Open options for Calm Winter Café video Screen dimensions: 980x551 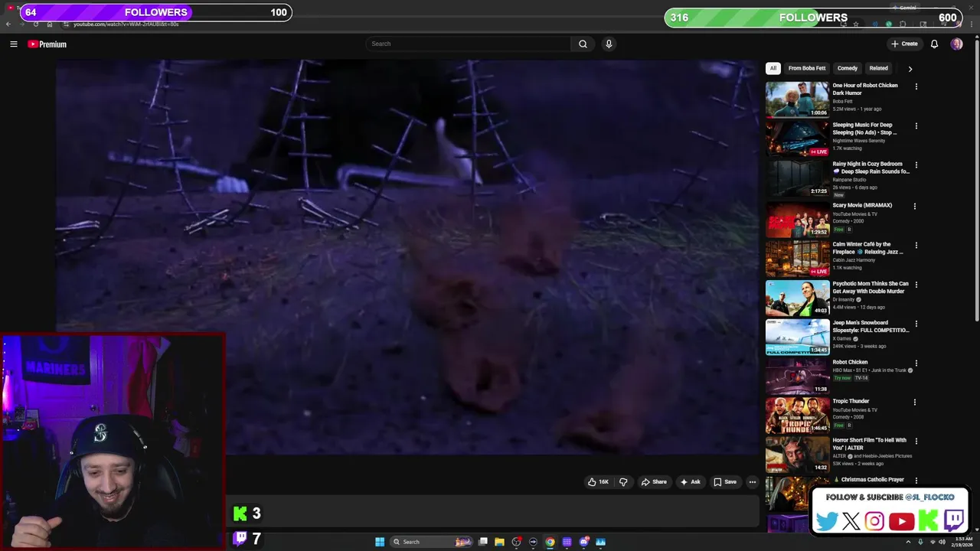[916, 246]
